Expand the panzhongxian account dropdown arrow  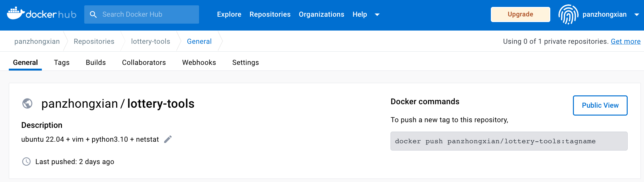pyautogui.click(x=637, y=14)
